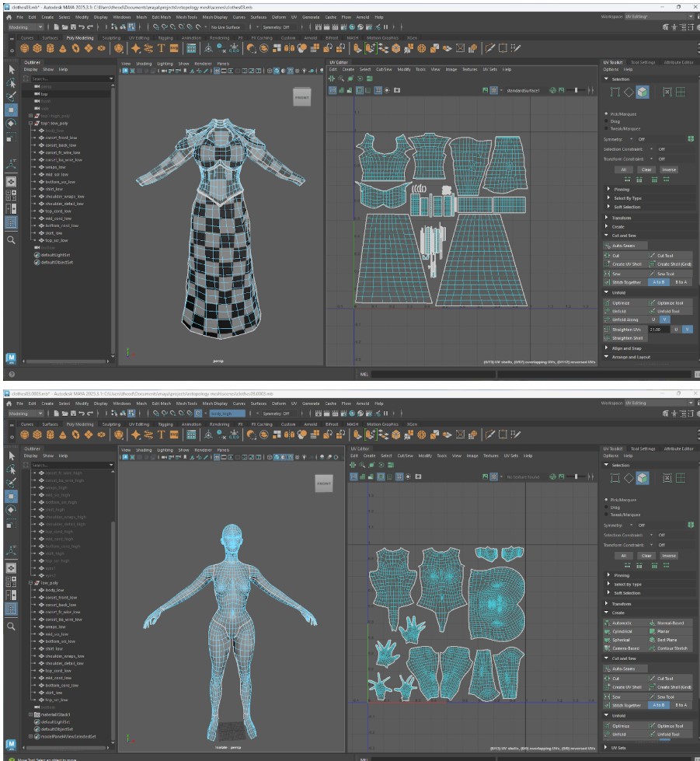Select the Type tool 'T' icon in upper shelf
This screenshot has height=761, width=700.
coord(163,48)
